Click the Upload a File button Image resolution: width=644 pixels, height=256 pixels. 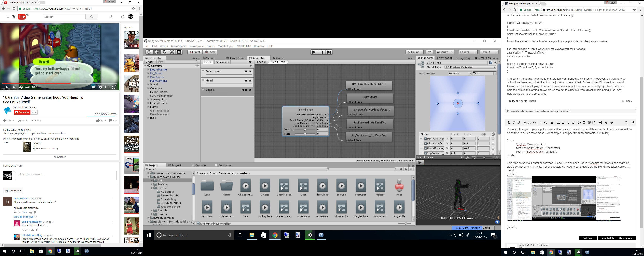607,238
